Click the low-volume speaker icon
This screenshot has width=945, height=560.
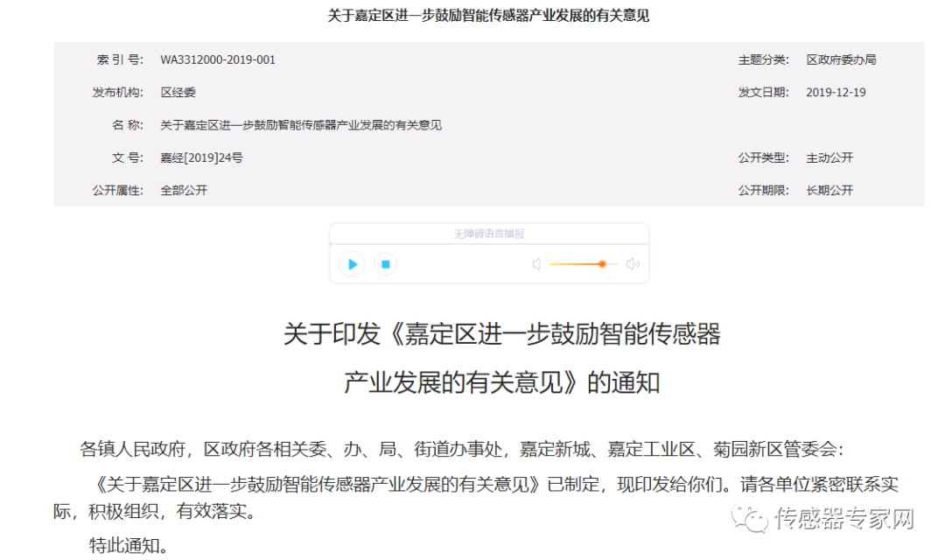[536, 264]
